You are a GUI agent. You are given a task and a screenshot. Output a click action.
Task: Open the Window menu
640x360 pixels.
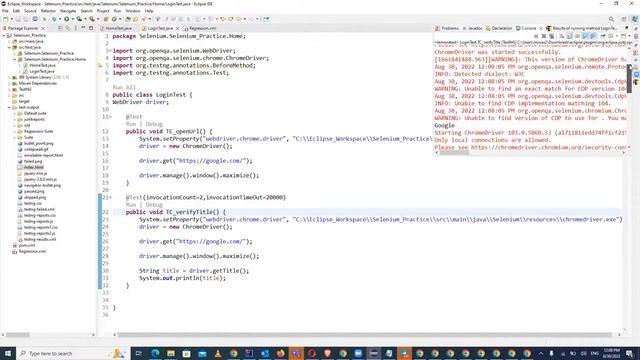coord(133,11)
